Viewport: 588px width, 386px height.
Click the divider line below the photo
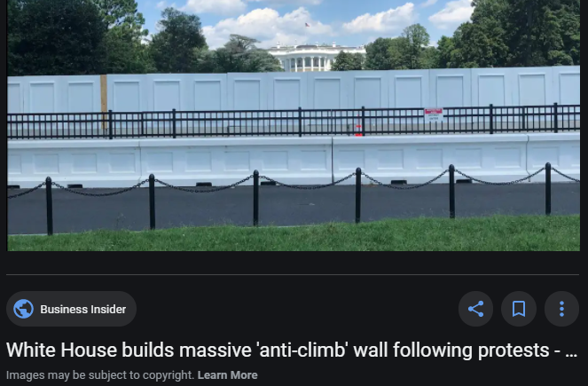coord(293,274)
